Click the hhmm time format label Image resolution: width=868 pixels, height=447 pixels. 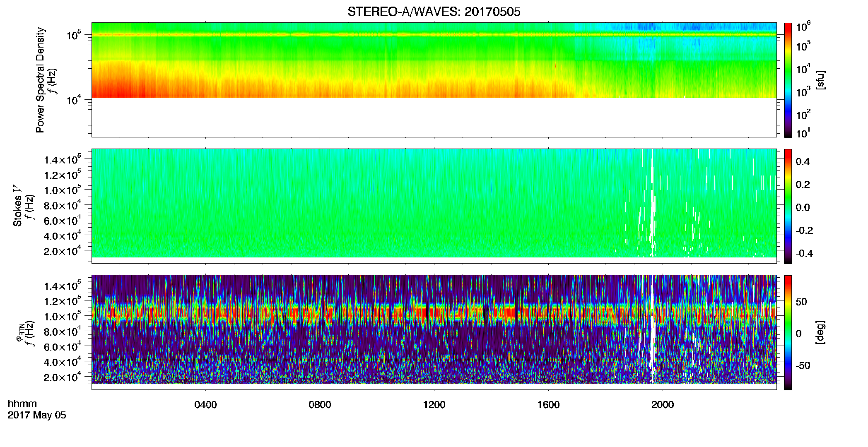[22, 404]
